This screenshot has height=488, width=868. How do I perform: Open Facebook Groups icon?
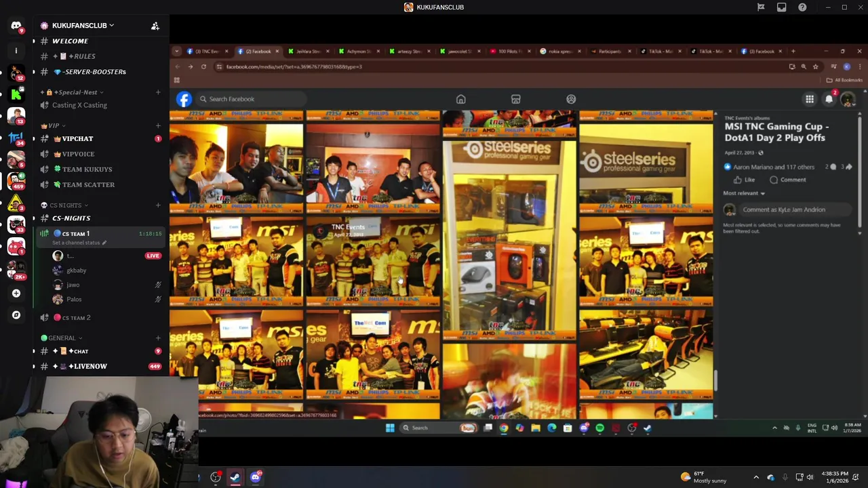pos(571,99)
